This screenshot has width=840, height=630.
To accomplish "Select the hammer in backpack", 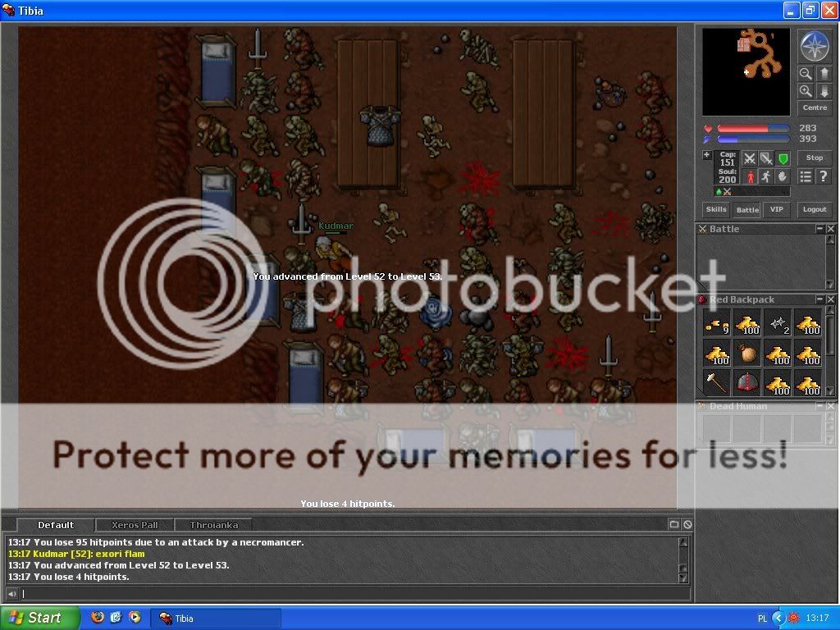I will [716, 382].
